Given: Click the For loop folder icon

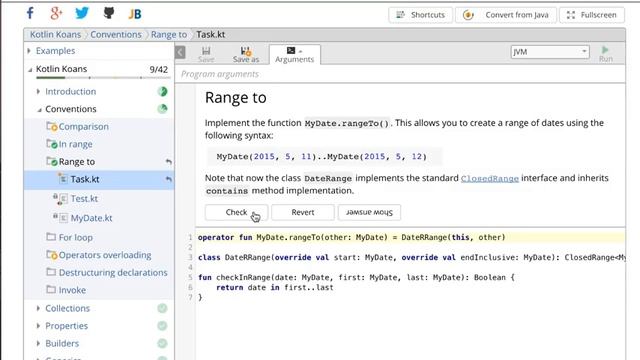Looking at the screenshot, I should pos(51,237).
